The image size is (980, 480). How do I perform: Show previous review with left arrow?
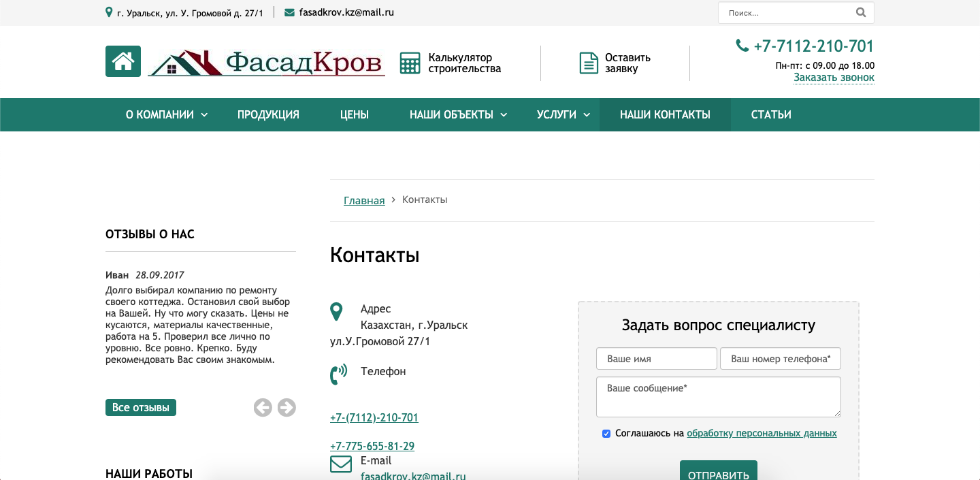click(263, 407)
